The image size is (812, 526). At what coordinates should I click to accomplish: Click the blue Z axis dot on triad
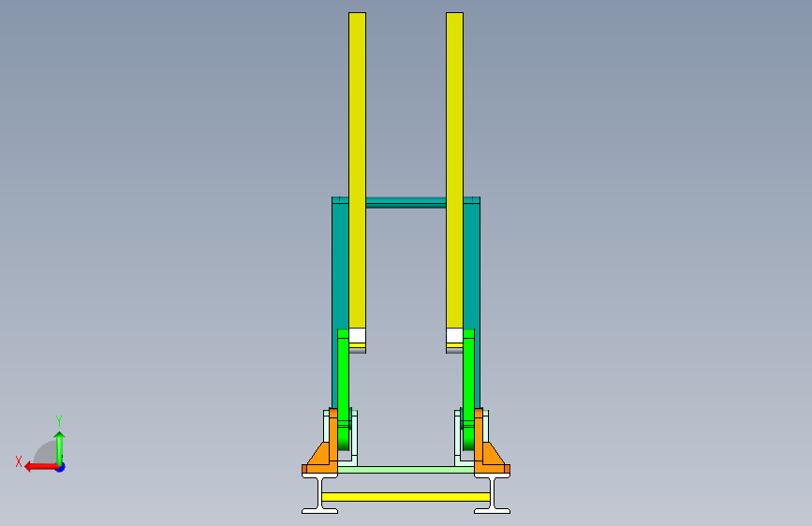point(61,467)
